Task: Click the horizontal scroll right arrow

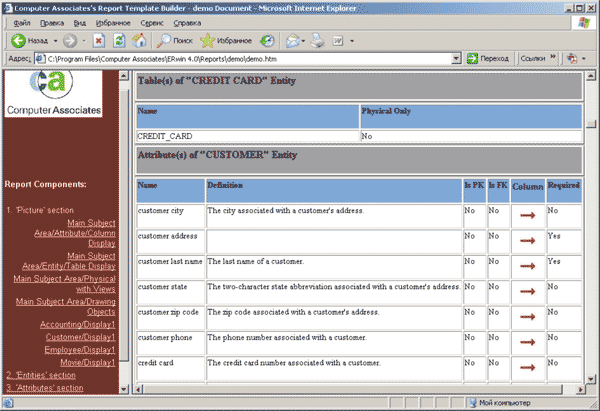Action: click(581, 390)
